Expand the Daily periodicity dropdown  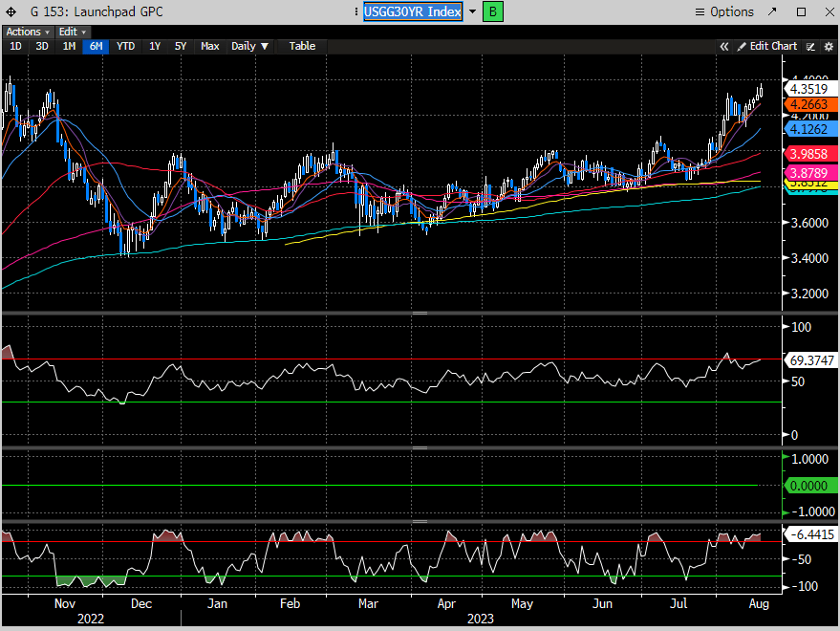[x=250, y=46]
